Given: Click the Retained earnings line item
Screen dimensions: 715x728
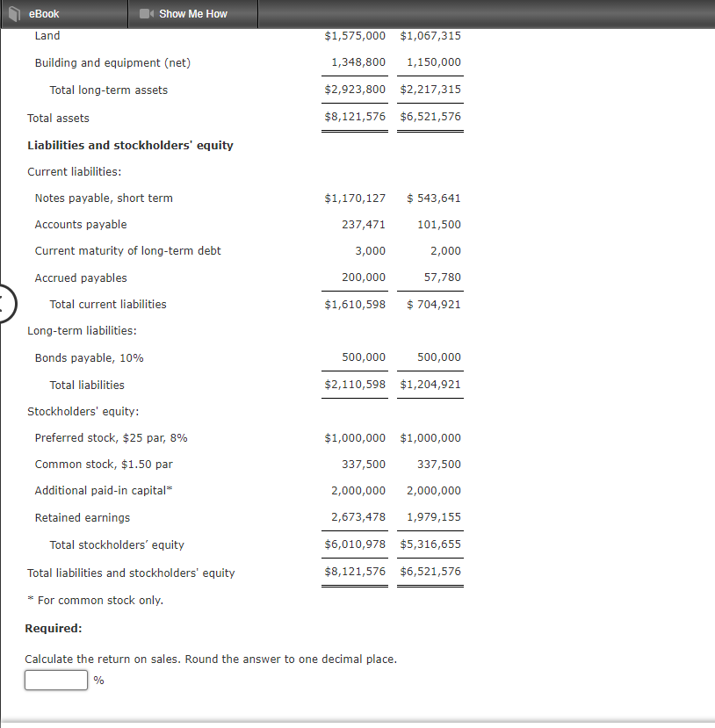Looking at the screenshot, I should (x=83, y=517).
